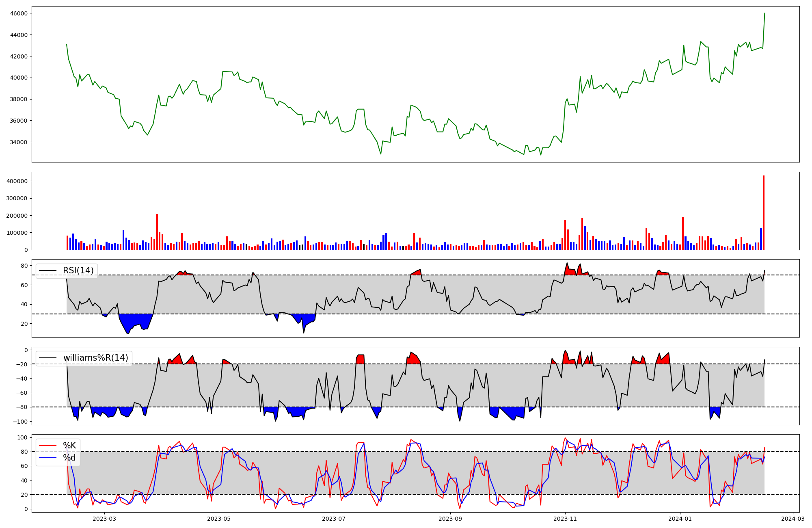Click the 34000 price axis label

coord(19,142)
